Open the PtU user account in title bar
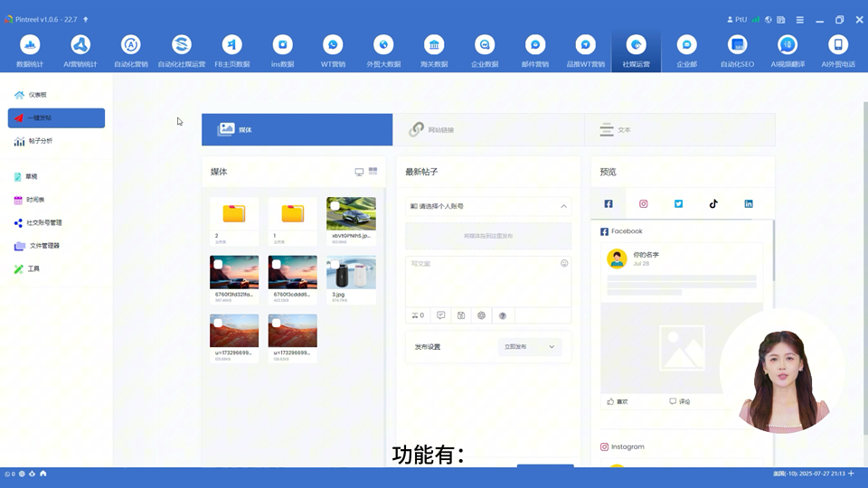Screen dimensions: 868x488 [x=737, y=19]
